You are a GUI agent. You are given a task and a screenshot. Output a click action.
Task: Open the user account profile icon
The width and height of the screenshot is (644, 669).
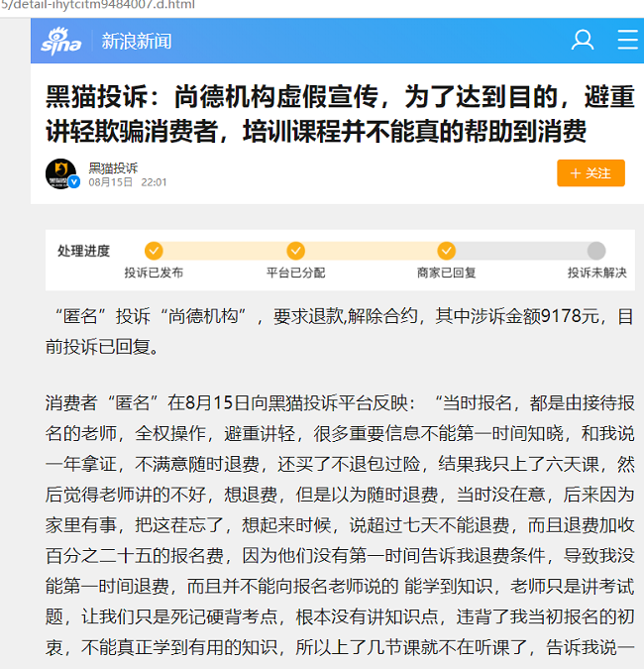pyautogui.click(x=583, y=40)
